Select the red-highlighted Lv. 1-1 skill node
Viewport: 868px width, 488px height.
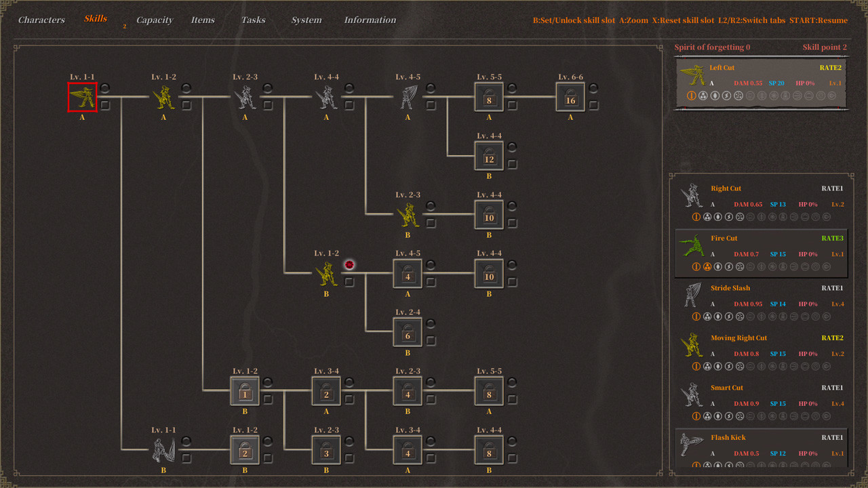[x=82, y=97]
